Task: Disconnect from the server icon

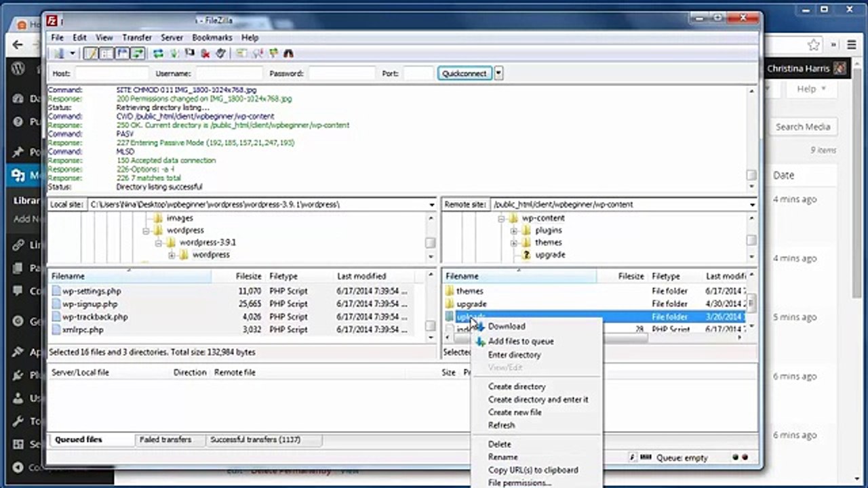Action: tap(205, 54)
